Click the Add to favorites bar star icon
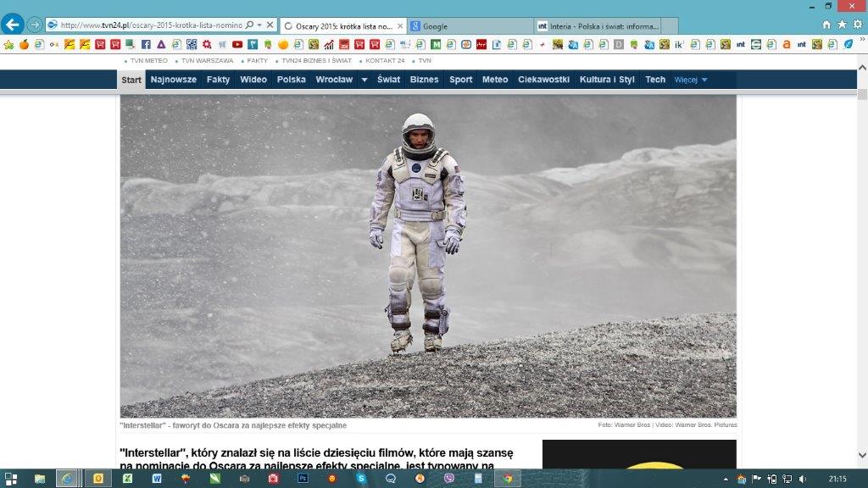 point(8,45)
